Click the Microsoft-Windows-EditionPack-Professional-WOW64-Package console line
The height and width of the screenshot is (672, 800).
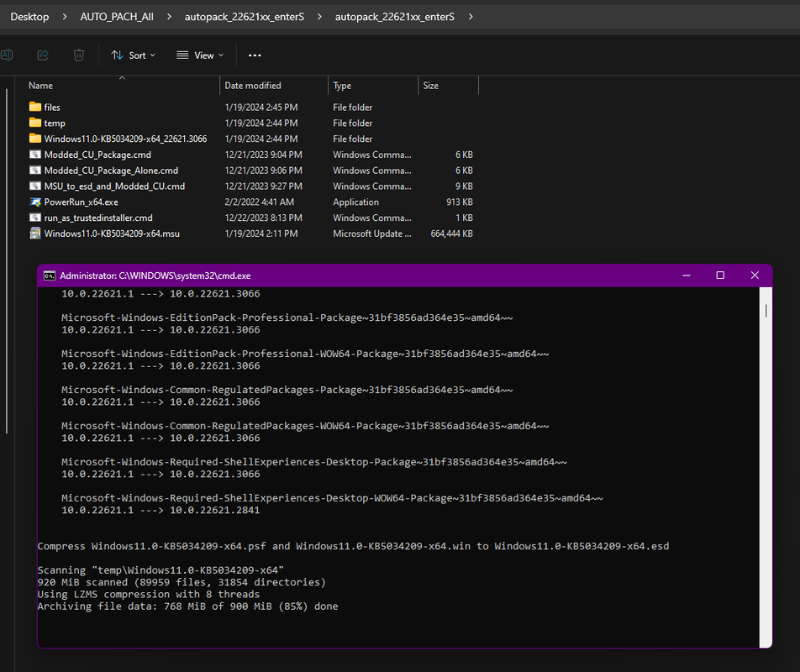(x=305, y=354)
